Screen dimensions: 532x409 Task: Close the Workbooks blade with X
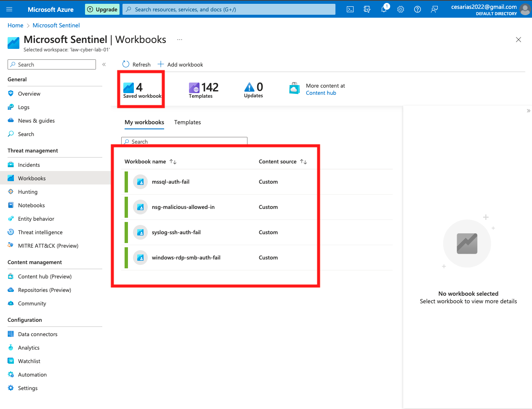pyautogui.click(x=519, y=40)
